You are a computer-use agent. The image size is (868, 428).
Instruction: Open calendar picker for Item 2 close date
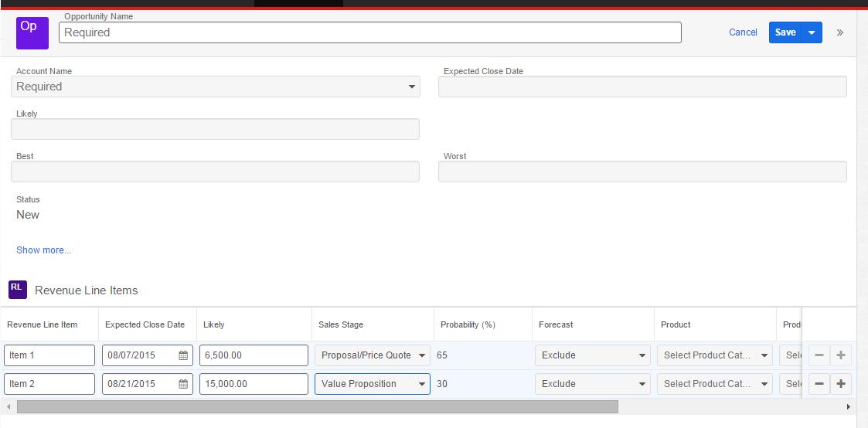pyautogui.click(x=183, y=384)
